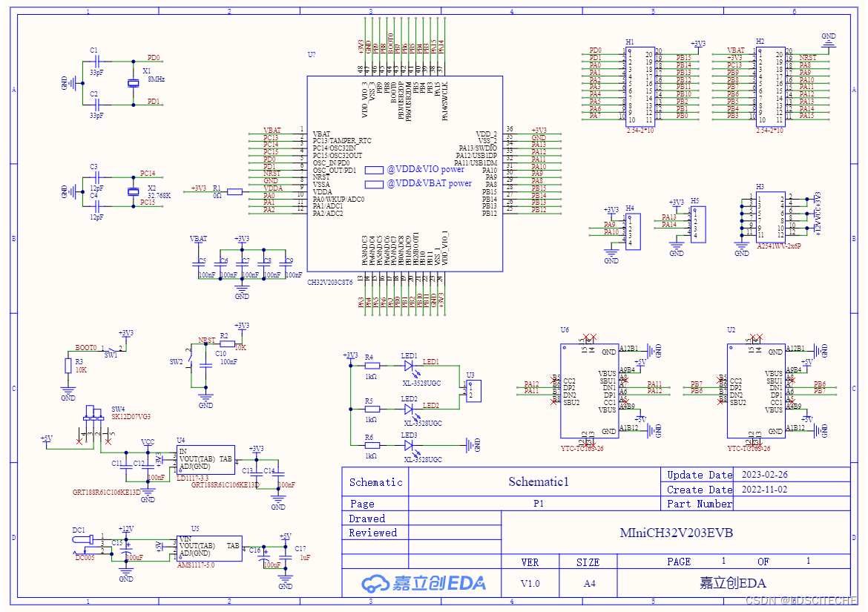Click the 'Schematic' field label in title block
This screenshot has width=868, height=612.
(x=376, y=482)
